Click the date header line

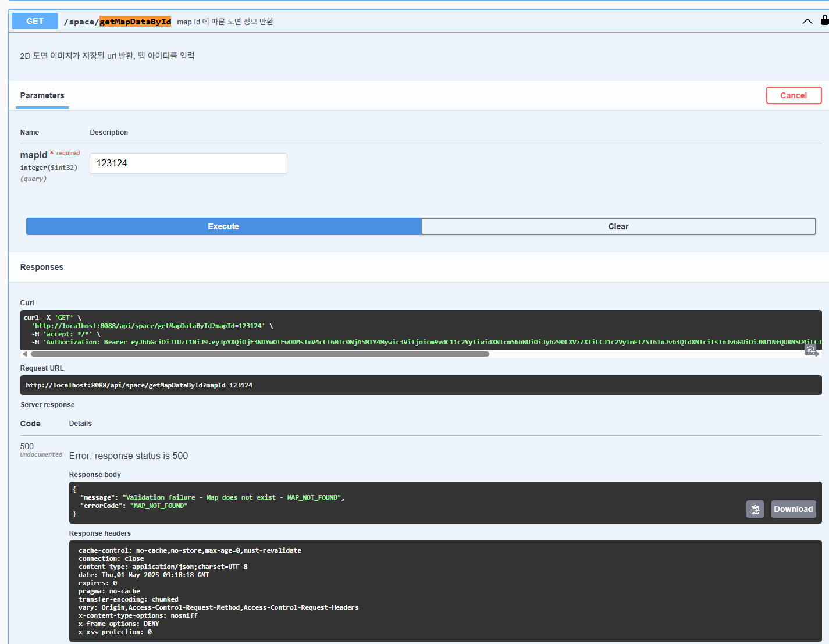[144, 575]
